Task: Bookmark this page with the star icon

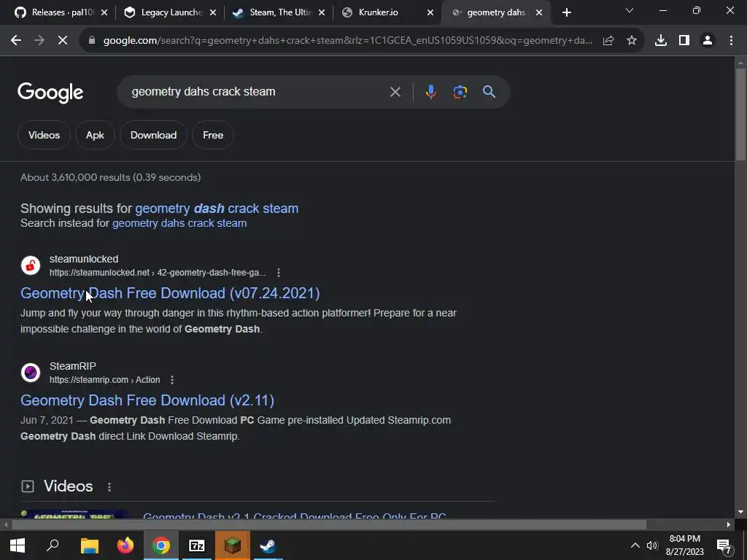Action: point(632,41)
